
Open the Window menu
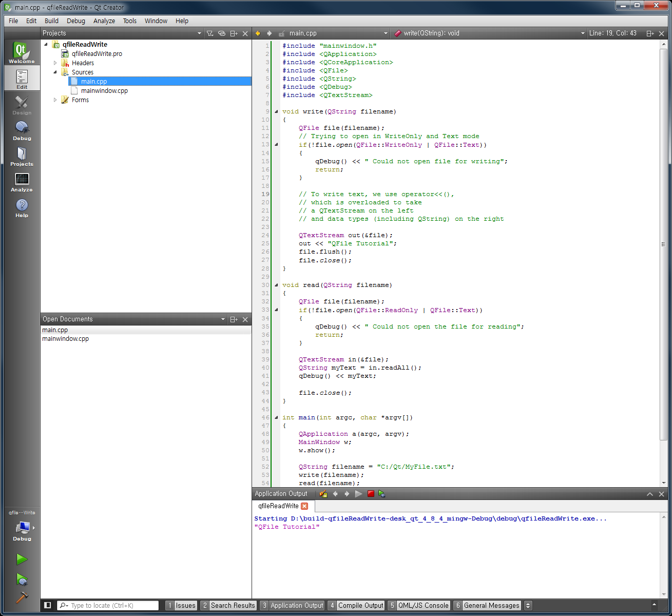[156, 21]
